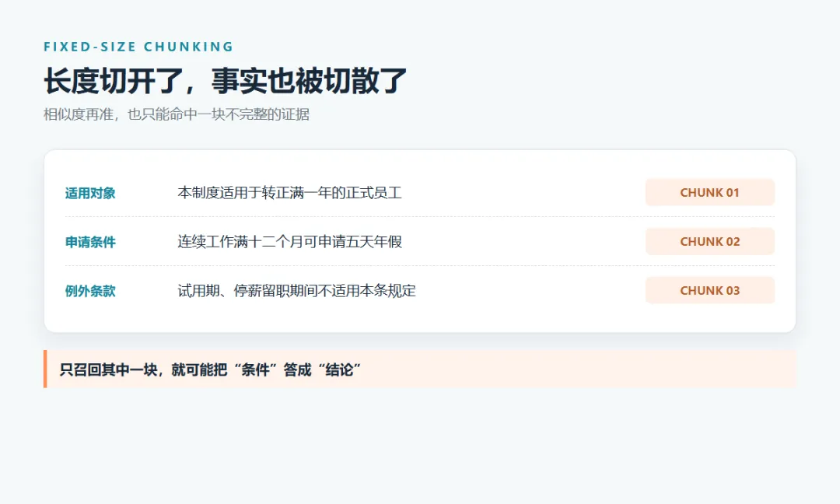Click the divider between 适用对象 and 申请条件 rows
Screen dimensions: 840x504
pos(420,217)
